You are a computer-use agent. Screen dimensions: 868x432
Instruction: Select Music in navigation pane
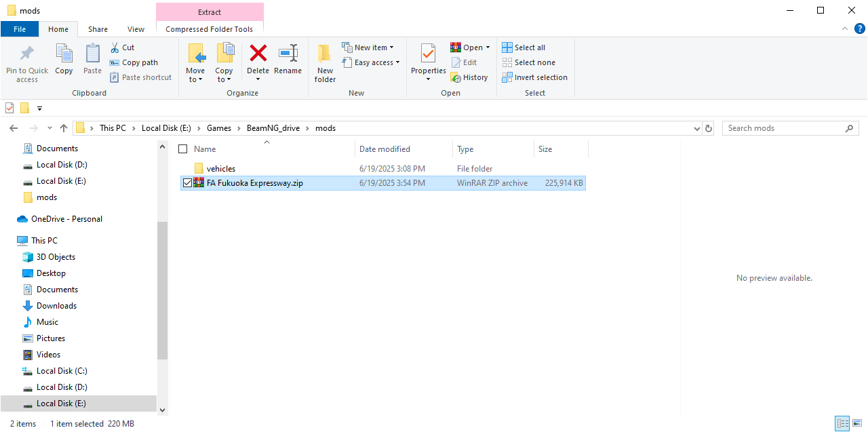click(x=47, y=322)
